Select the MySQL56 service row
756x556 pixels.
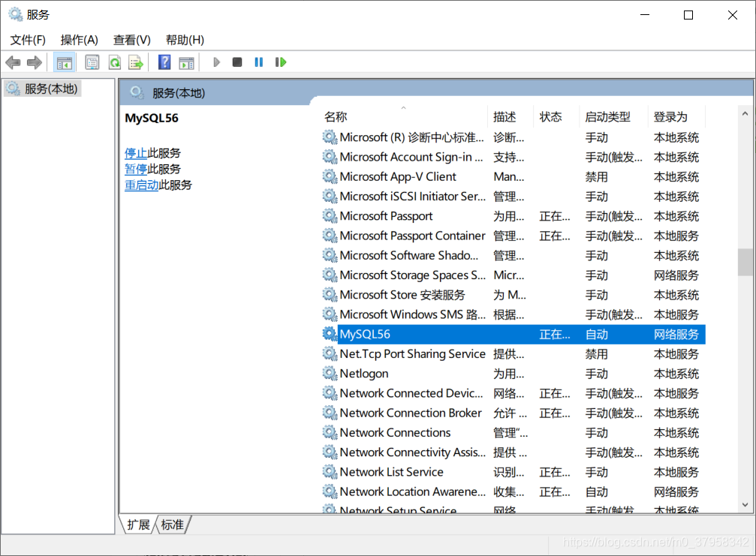514,334
